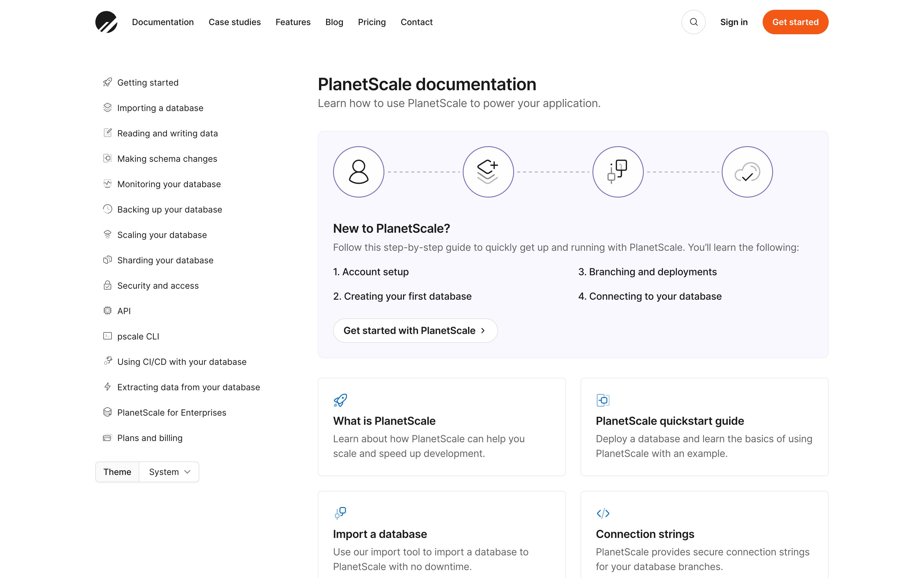The height and width of the screenshot is (578, 924).
Task: Open the Import a database card
Action: pos(442,535)
